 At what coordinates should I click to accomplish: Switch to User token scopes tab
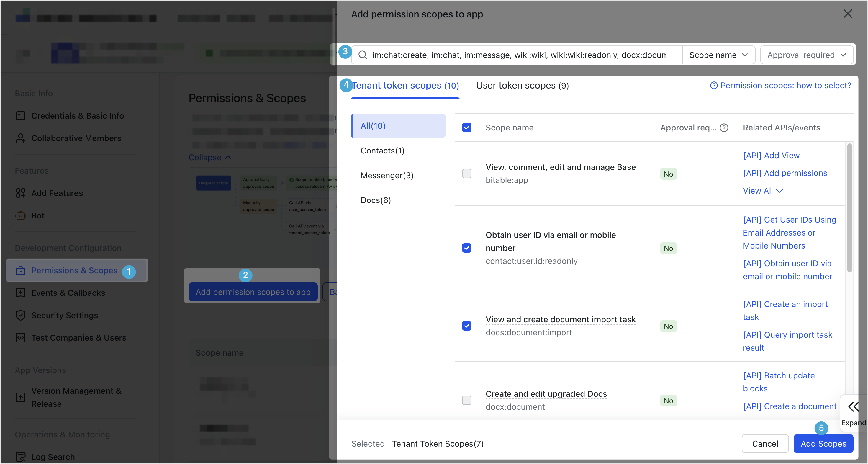click(x=522, y=86)
